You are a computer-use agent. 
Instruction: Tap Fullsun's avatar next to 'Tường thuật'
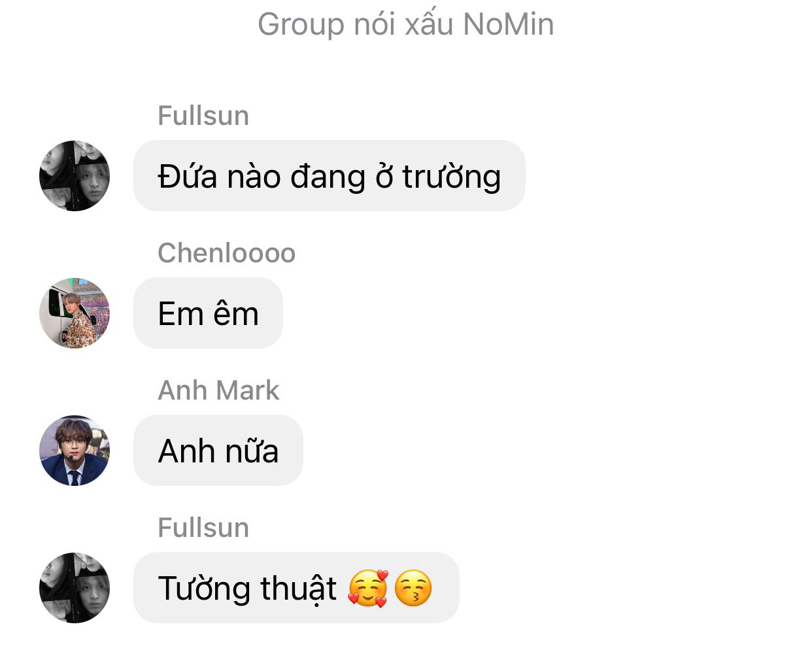75,588
